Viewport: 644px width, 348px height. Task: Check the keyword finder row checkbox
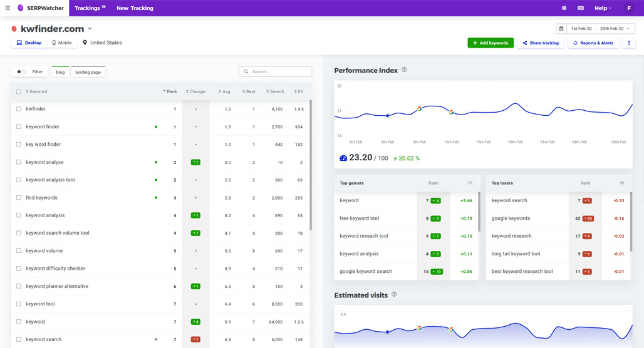tap(19, 127)
